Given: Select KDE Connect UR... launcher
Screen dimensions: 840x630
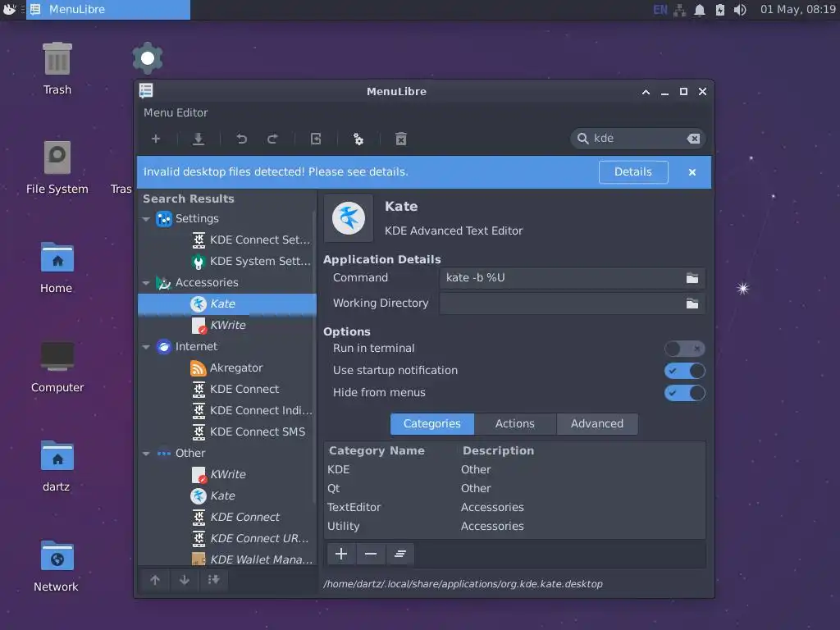Looking at the screenshot, I should click(x=227, y=538).
